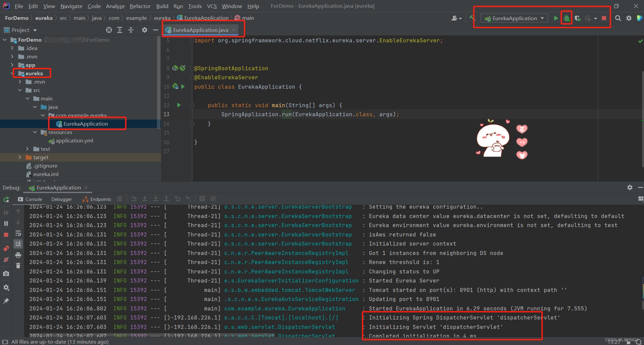Print console output with printer icon

[x=18, y=255]
